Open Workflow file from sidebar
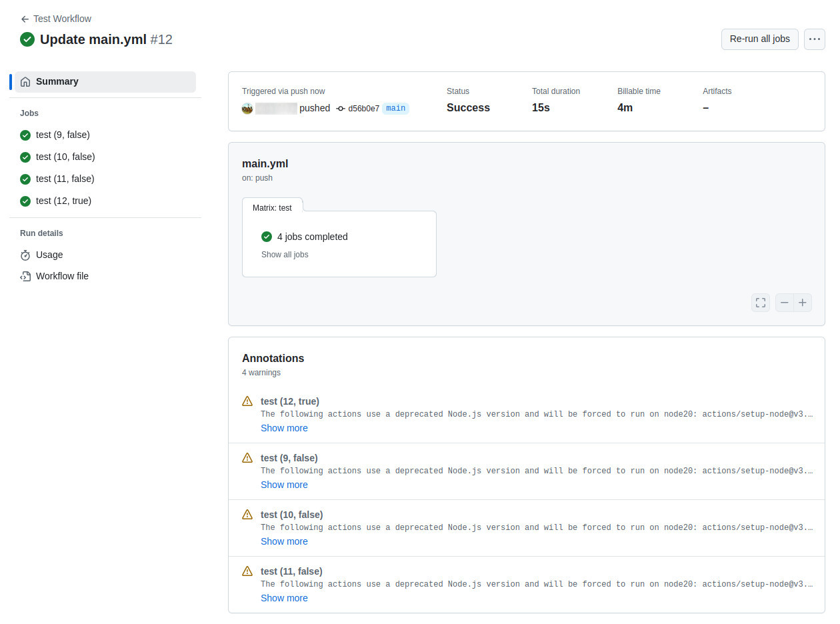840x624 pixels. 62,276
